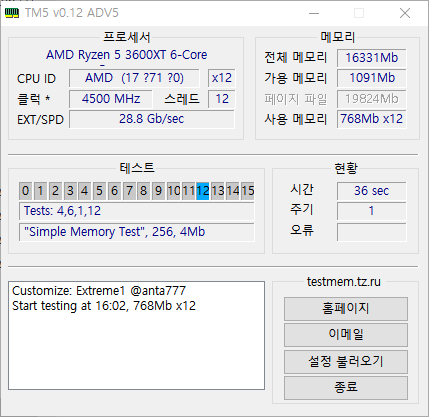Click the 종료 exit button
429x417 pixels.
coord(346,387)
